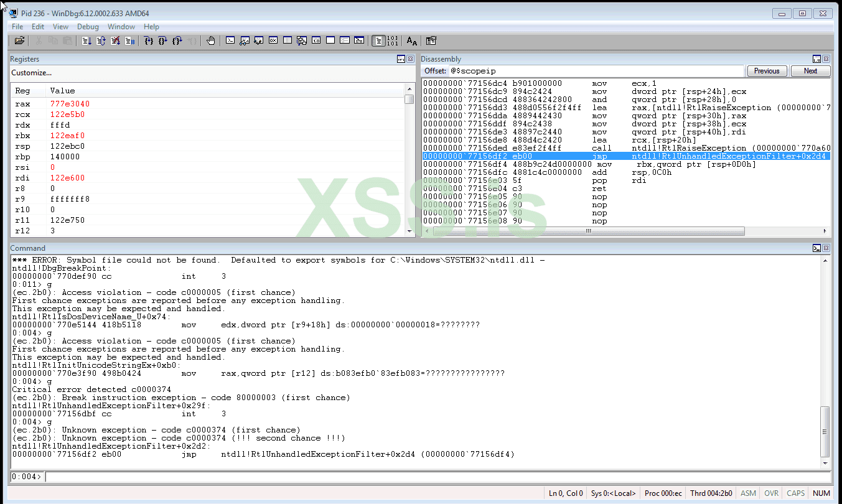The image size is (842, 504).
Task: Turn Source Mode off (101 icon)
Action: [392, 40]
